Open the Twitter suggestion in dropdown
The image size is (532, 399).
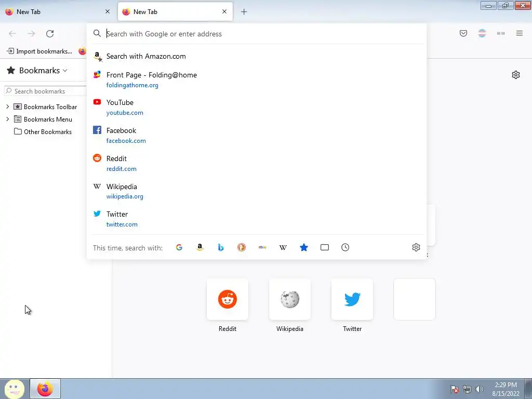pos(256,219)
